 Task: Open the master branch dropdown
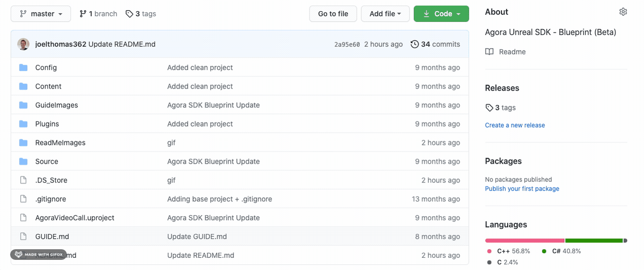click(x=41, y=14)
